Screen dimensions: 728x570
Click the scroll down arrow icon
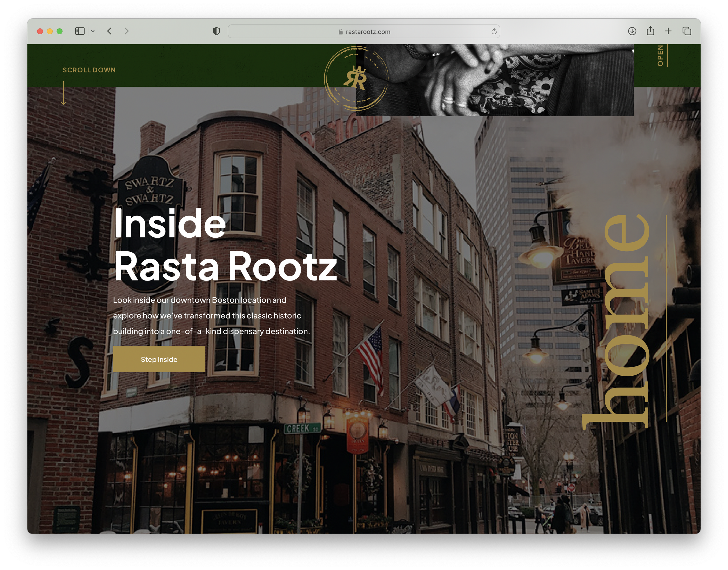coord(63,93)
